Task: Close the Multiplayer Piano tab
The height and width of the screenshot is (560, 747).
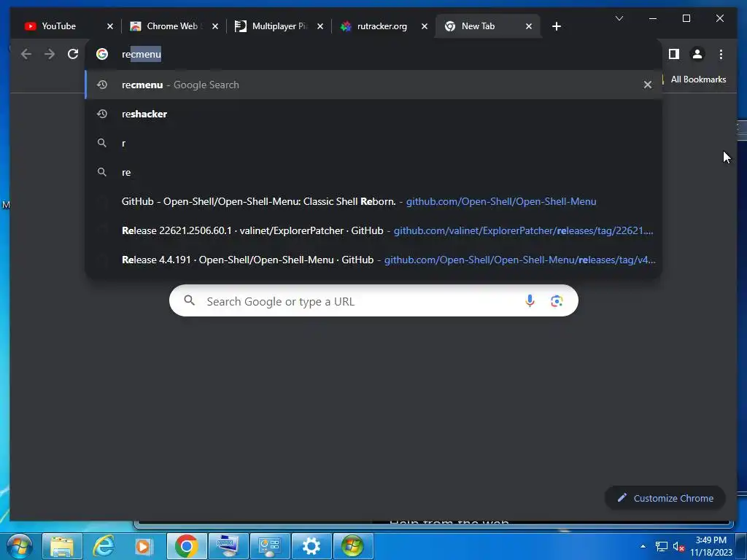Action: 320,26
